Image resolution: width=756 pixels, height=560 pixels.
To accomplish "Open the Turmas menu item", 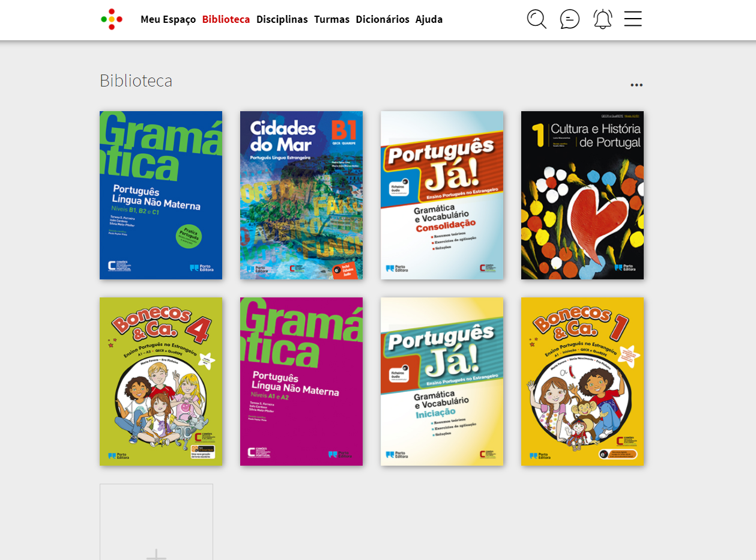I will click(x=331, y=19).
